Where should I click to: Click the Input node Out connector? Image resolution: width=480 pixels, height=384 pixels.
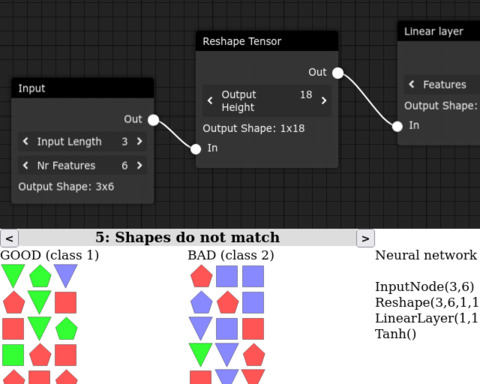(153, 120)
